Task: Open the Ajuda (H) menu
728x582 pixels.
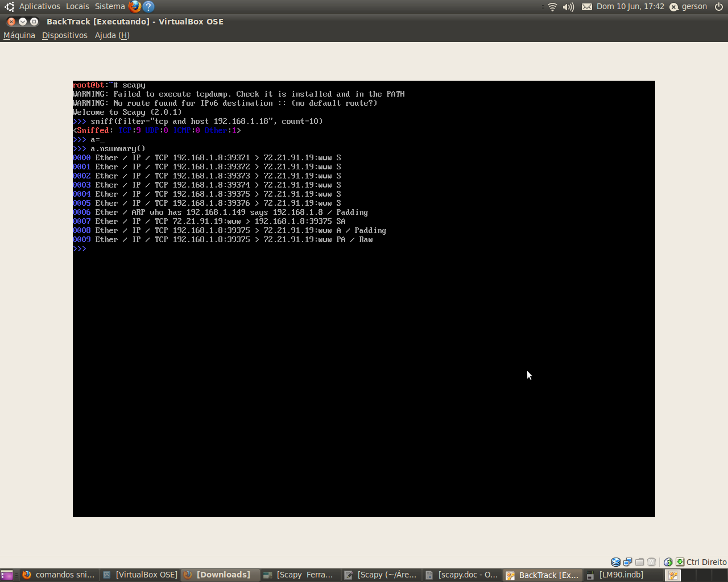Action: point(112,35)
